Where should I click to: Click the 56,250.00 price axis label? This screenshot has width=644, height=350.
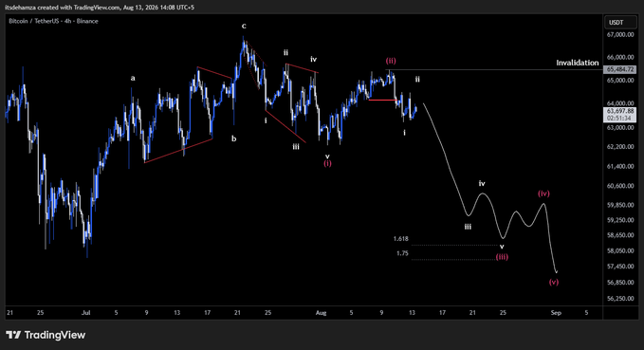coord(619,299)
